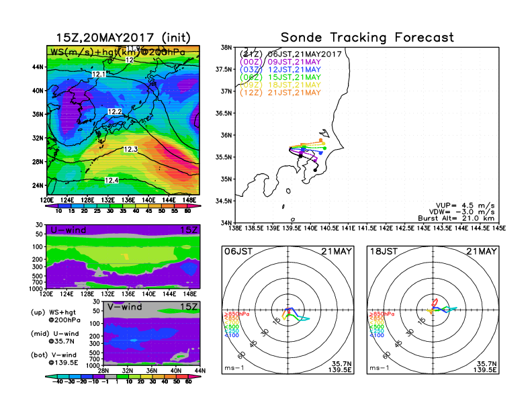Click the "ms-1" unit label in 18JST hodograph
This screenshot has height=411, width=532.
[x=380, y=368]
